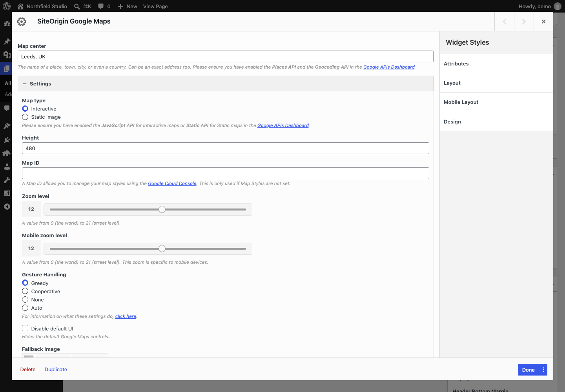Open the Media sidebar icon
This screenshot has height=392, width=565.
[x=7, y=55]
